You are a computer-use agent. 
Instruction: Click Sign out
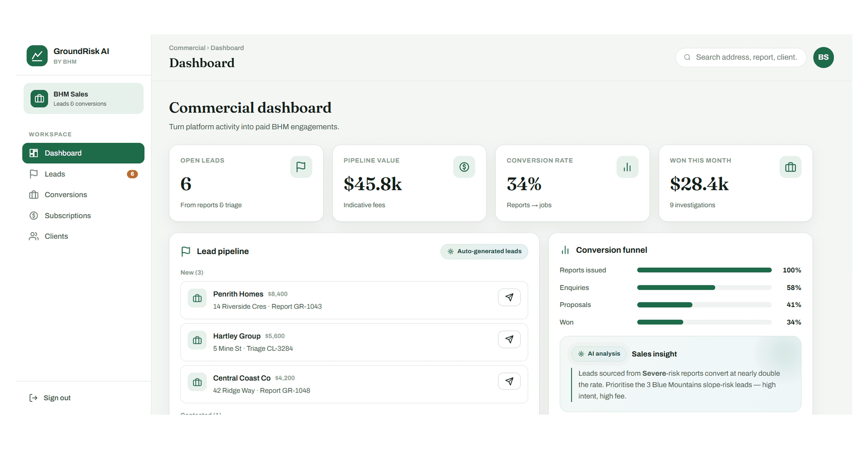click(x=50, y=398)
